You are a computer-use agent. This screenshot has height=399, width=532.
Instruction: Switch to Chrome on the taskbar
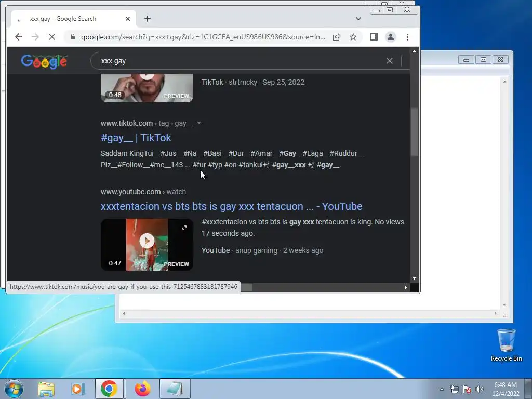coord(109,389)
